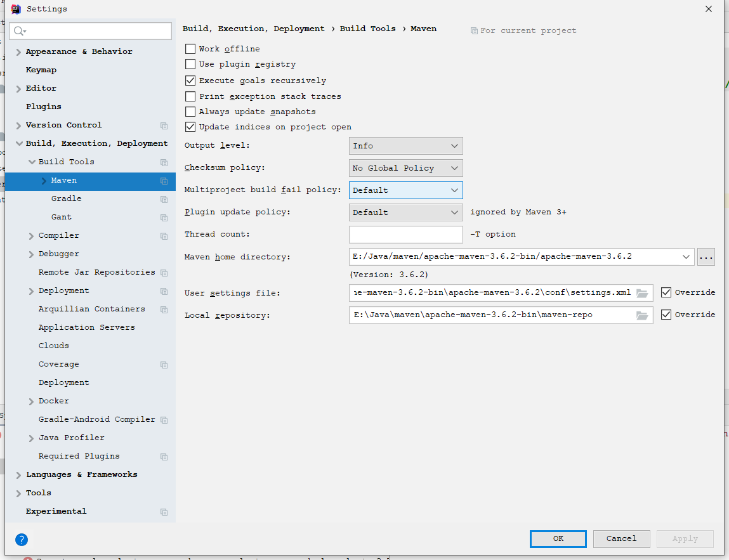The height and width of the screenshot is (560, 729).
Task: Click Build Tools in breadcrumb path
Action: pyautogui.click(x=367, y=29)
